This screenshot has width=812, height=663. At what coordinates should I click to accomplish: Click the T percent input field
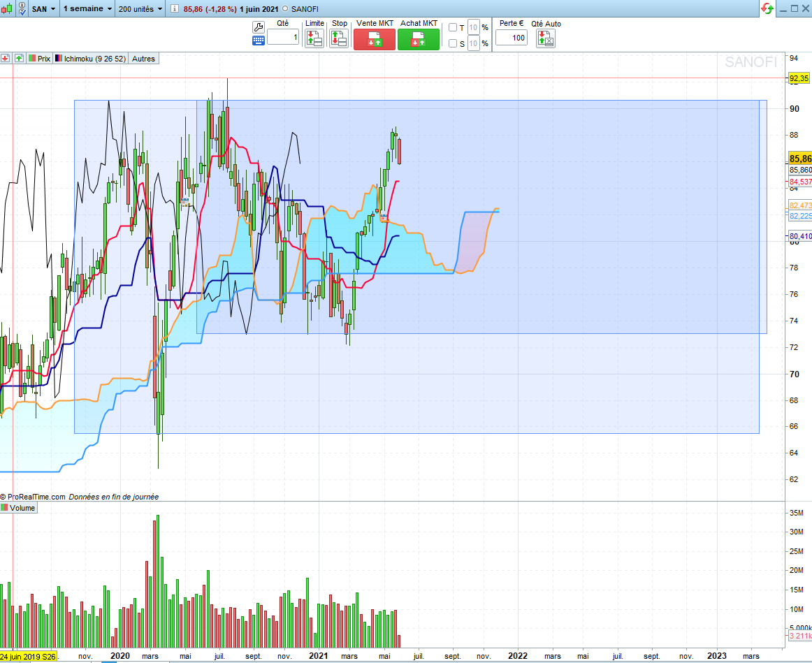coord(473,27)
